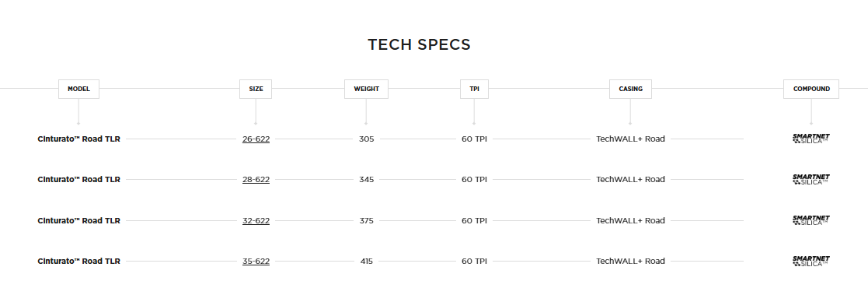Click 60 TPI in the 32-622 row
The height and width of the screenshot is (302, 868).
pos(475,220)
